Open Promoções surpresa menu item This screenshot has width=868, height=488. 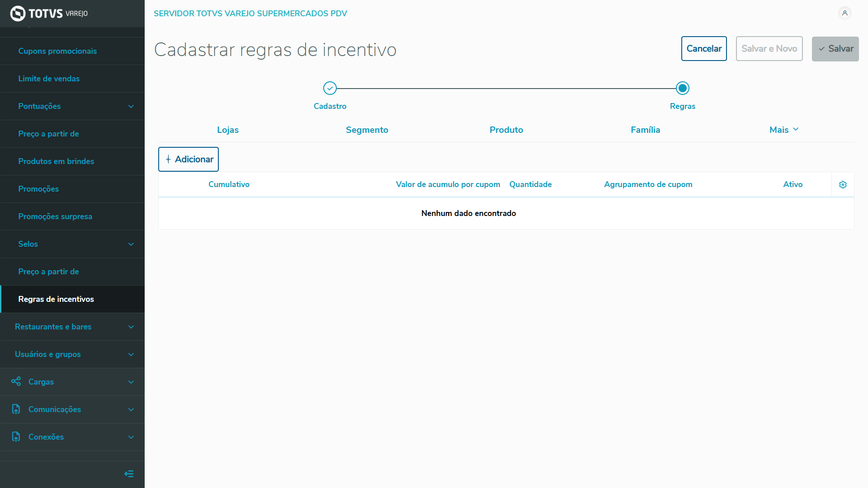(55, 216)
